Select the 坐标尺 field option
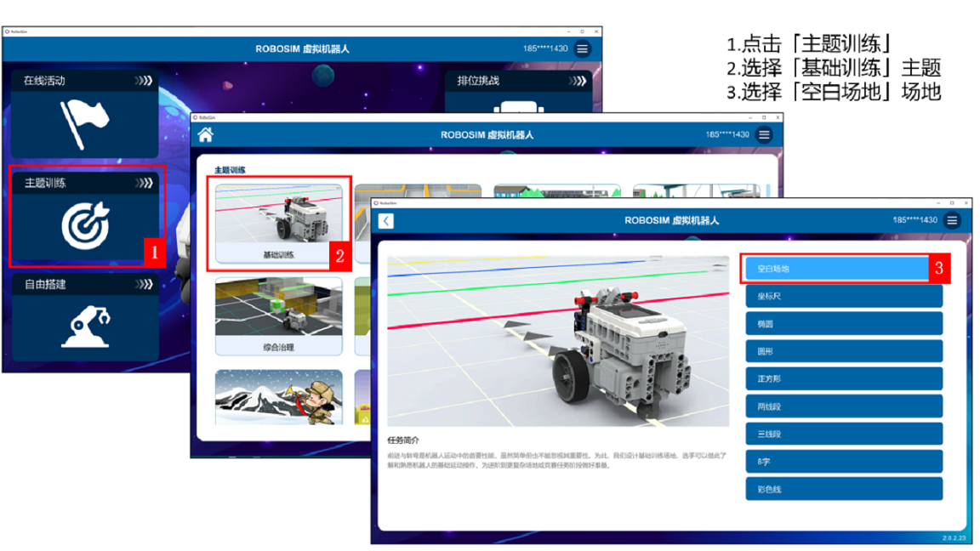980x551 pixels. point(844,296)
